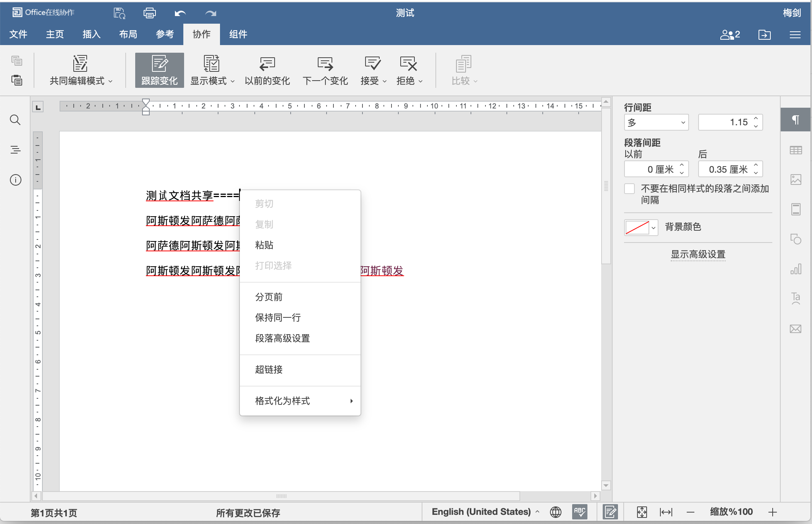Click the Next Change (下一个变化) icon
The image size is (812, 524).
[325, 64]
